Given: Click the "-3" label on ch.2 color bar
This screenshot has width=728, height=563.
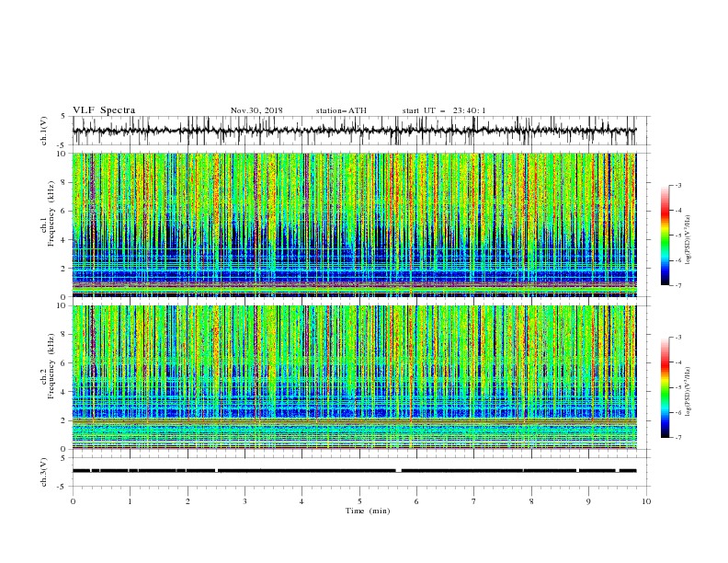Looking at the screenshot, I should click(x=678, y=338).
